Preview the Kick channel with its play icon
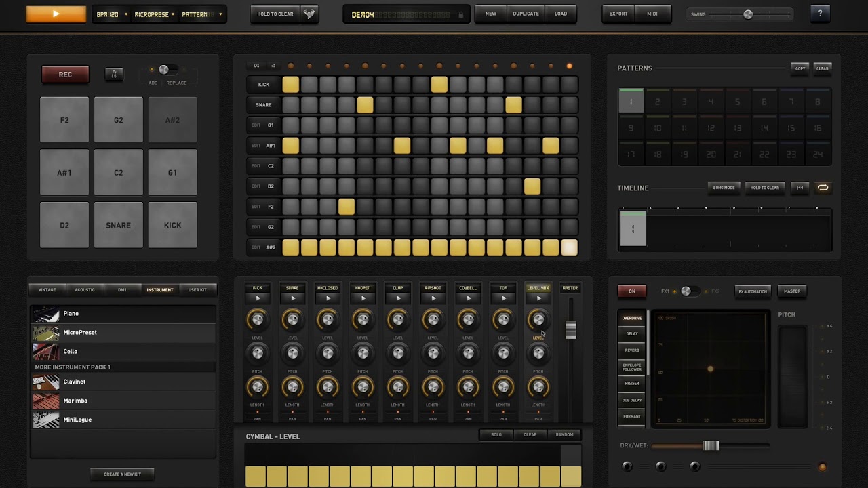The image size is (868, 488). 258,298
